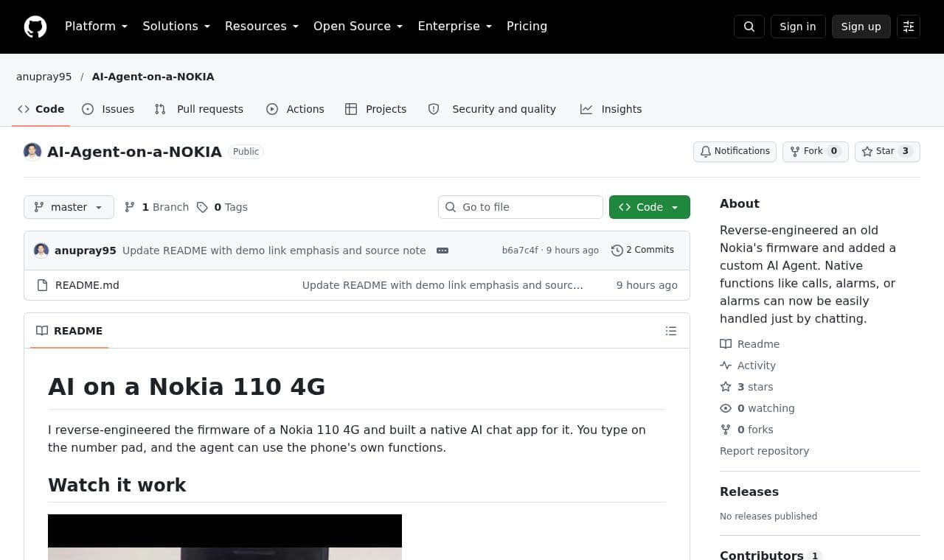The height and width of the screenshot is (560, 944).
Task: Expand the Platform menu
Action: [x=96, y=27]
